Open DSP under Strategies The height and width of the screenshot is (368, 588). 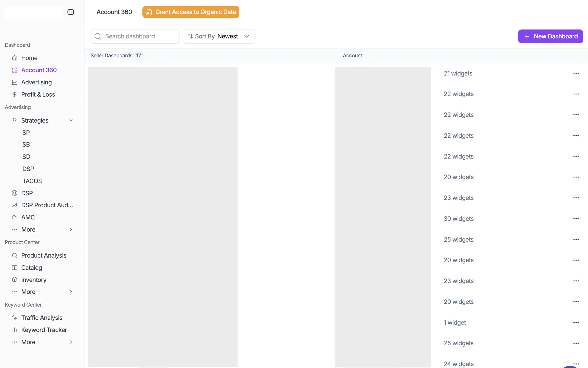(x=28, y=169)
